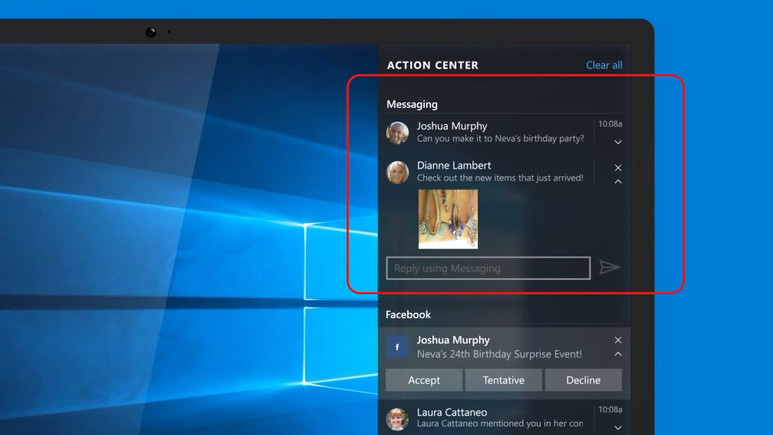Click the Clear all link
This screenshot has width=773, height=435.
[604, 65]
